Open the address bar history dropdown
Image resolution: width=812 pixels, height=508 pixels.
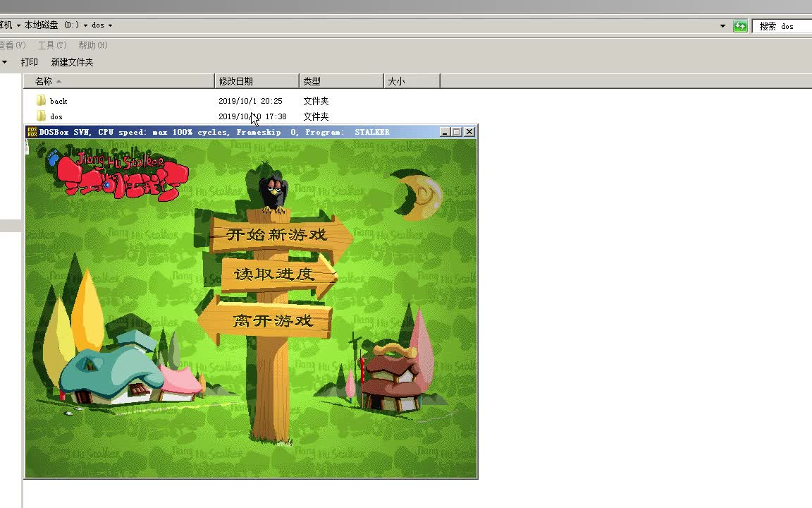coord(723,26)
